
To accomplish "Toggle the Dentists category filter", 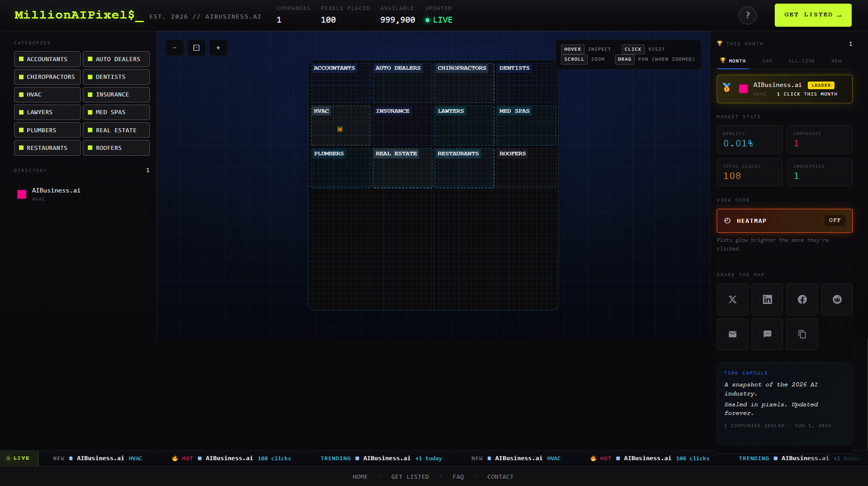I will (x=116, y=77).
